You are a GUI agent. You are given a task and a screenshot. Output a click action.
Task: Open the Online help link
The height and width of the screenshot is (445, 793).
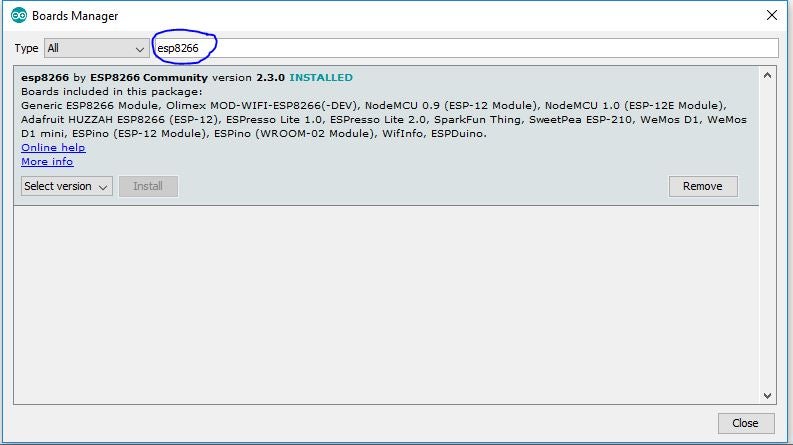(53, 148)
